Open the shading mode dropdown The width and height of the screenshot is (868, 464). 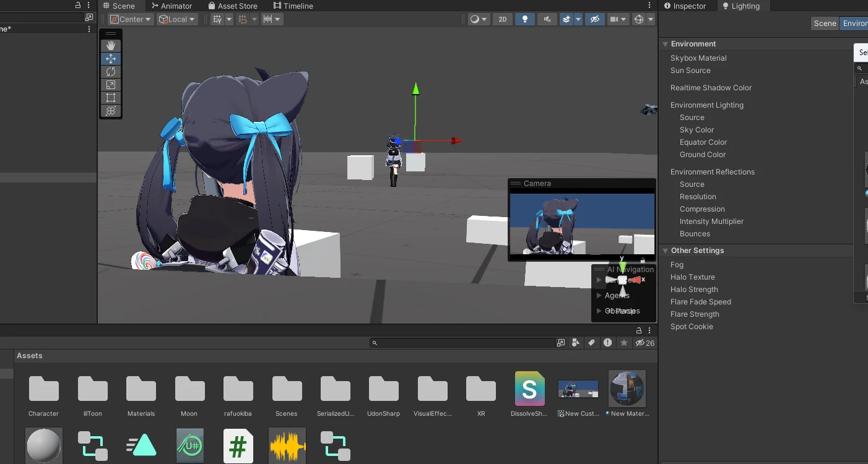(x=479, y=19)
